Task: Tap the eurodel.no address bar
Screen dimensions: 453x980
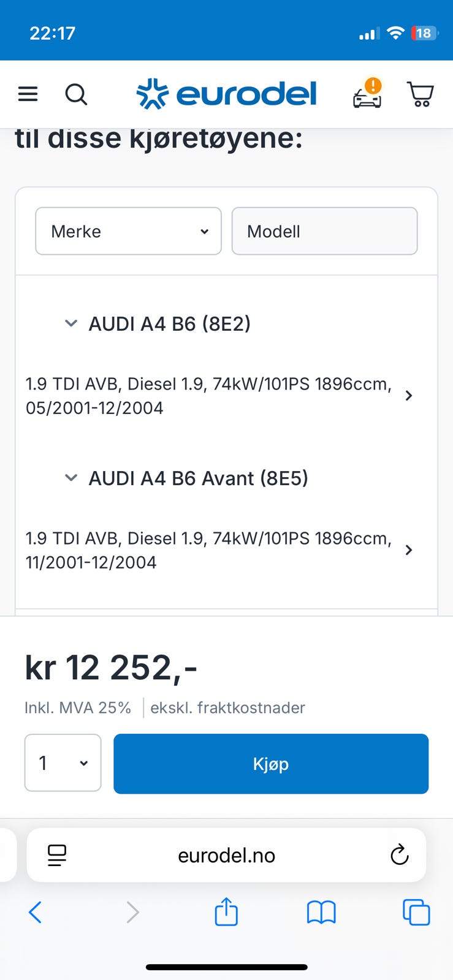Action: [x=226, y=855]
